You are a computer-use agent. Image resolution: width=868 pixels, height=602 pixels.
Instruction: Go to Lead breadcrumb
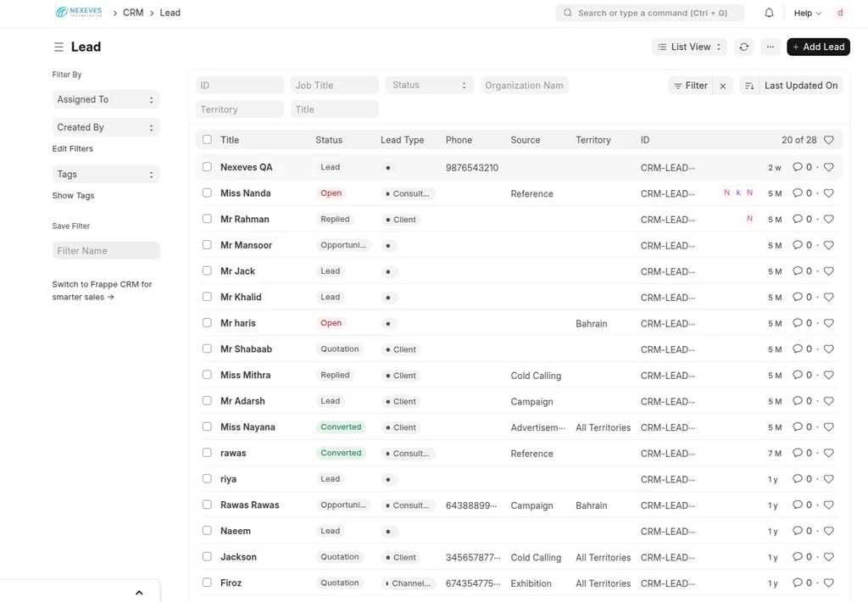click(x=170, y=13)
